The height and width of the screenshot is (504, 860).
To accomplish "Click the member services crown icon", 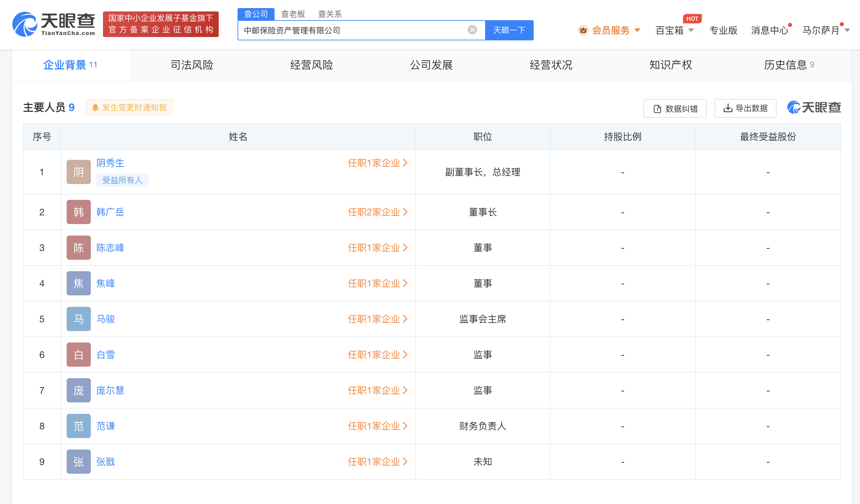I will coord(583,30).
